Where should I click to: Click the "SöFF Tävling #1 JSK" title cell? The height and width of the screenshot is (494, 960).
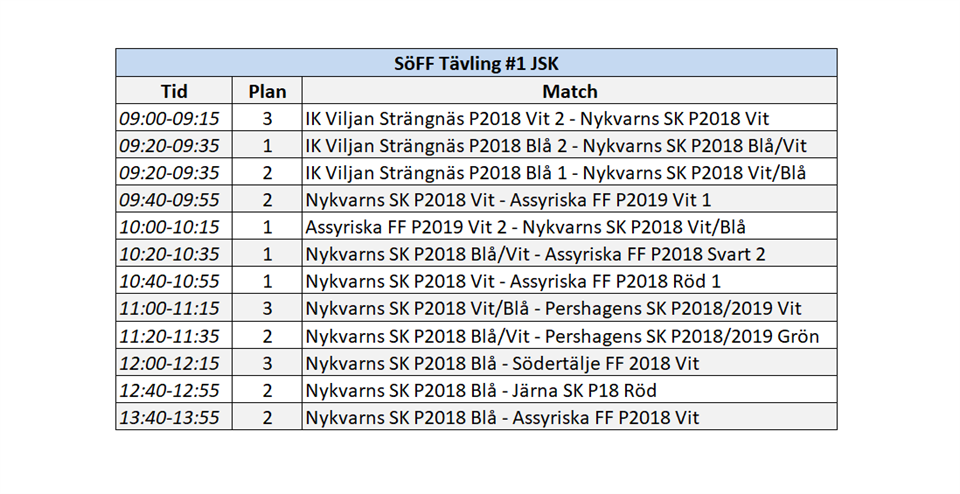point(476,63)
